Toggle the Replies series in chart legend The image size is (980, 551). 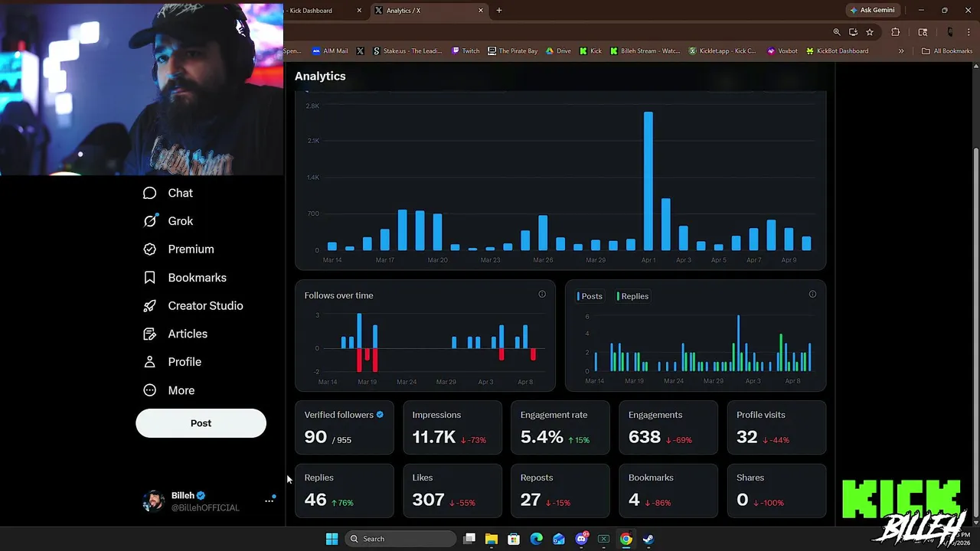click(x=633, y=296)
